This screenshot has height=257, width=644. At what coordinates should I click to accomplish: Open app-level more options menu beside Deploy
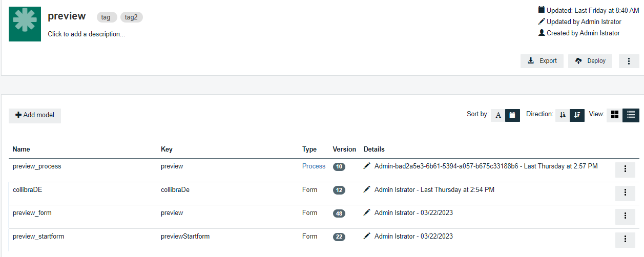tap(629, 61)
